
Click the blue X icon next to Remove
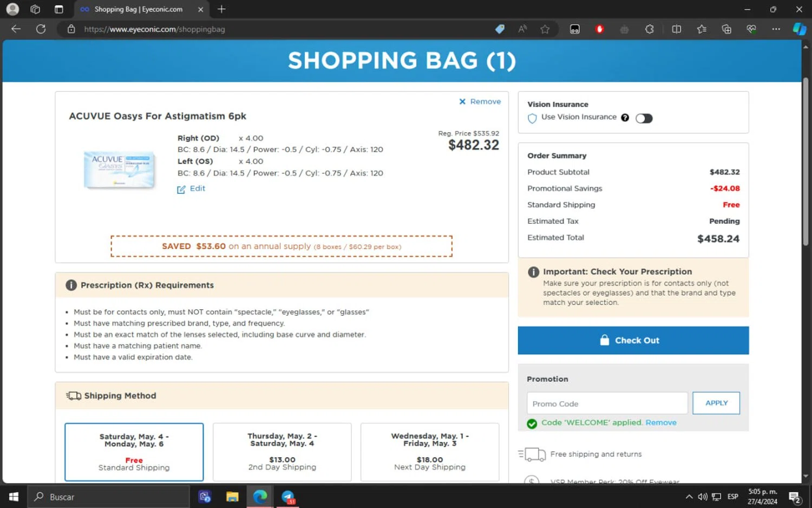(x=462, y=101)
